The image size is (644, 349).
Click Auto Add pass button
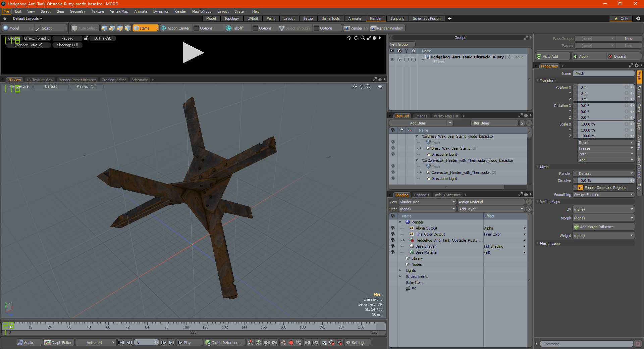pos(552,56)
